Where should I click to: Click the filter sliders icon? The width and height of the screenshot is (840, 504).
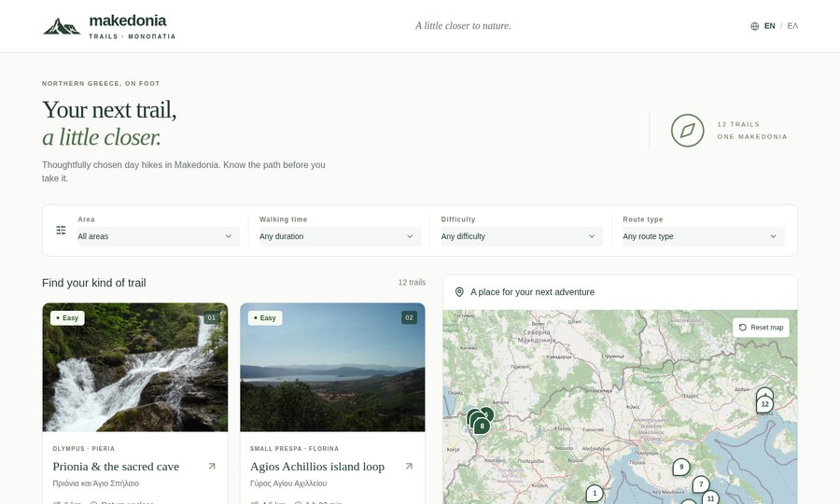(x=61, y=231)
